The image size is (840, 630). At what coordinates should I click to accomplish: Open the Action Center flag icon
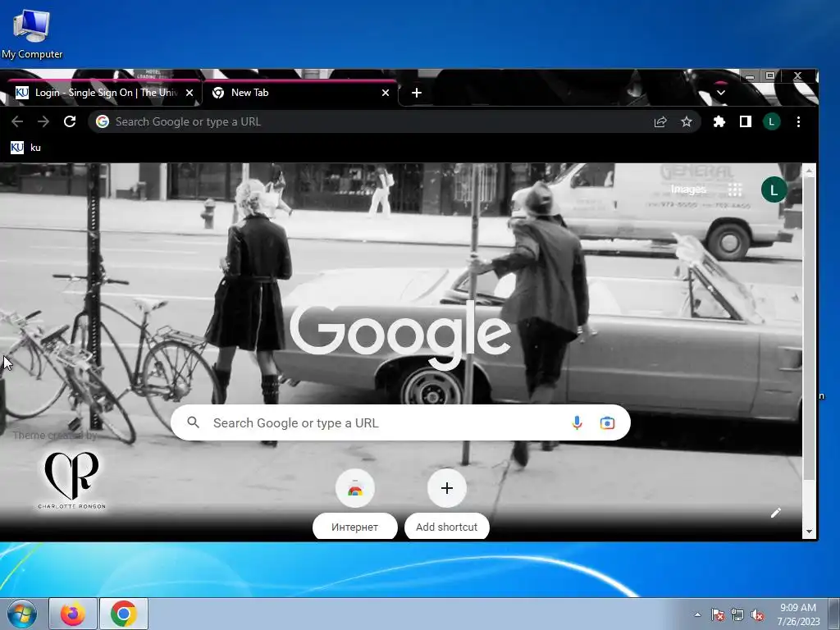718,614
